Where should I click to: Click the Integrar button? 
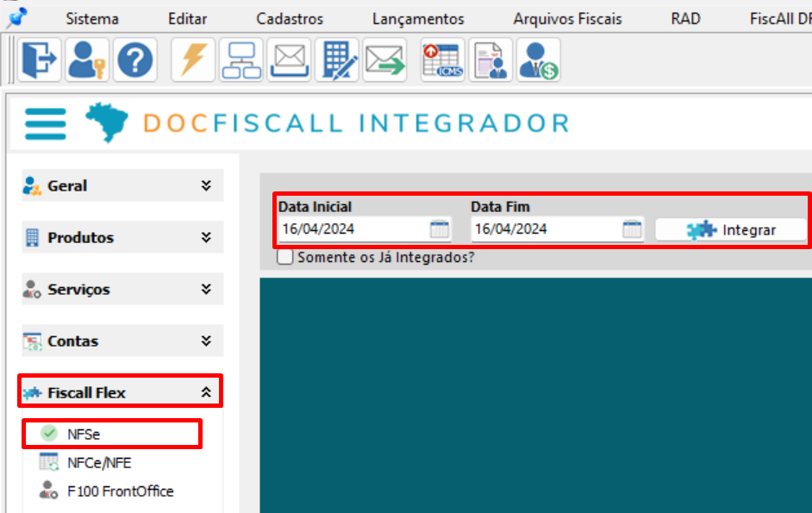coord(731,229)
